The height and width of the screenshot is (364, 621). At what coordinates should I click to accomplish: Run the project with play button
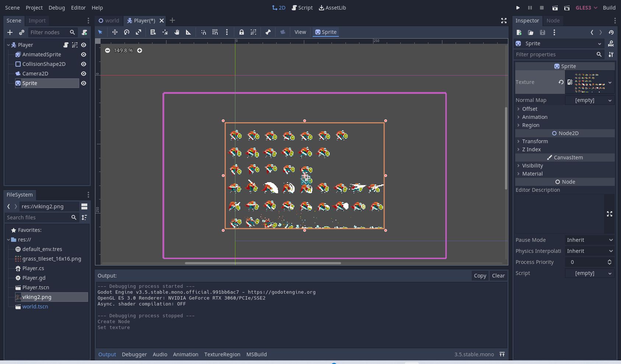[x=518, y=7]
